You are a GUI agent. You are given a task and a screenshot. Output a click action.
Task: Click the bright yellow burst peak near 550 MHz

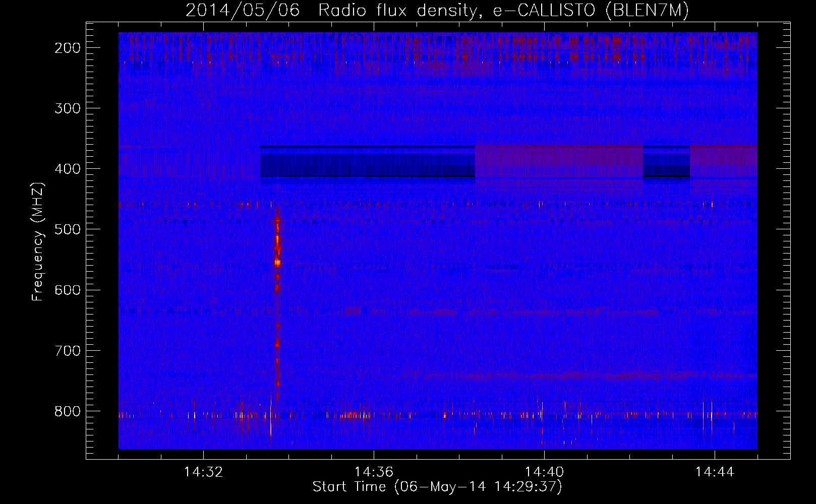[277, 262]
